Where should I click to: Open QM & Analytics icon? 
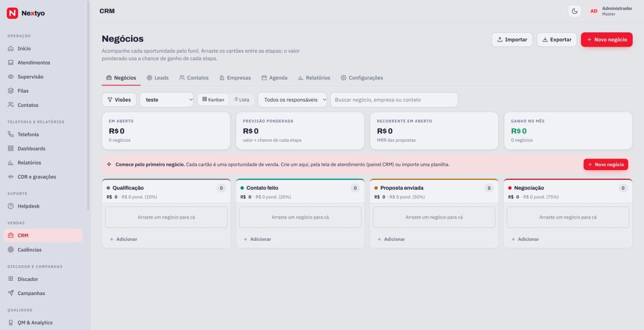11,323
